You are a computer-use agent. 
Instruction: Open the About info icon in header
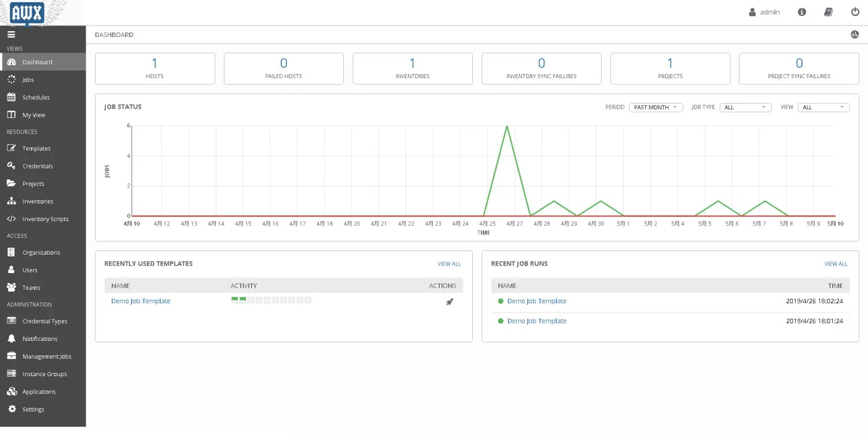click(801, 12)
